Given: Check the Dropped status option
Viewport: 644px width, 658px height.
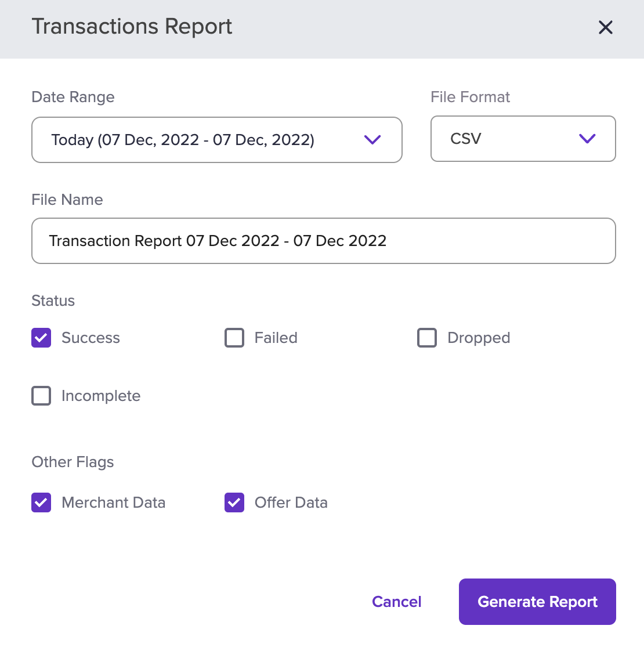Looking at the screenshot, I should tap(427, 338).
